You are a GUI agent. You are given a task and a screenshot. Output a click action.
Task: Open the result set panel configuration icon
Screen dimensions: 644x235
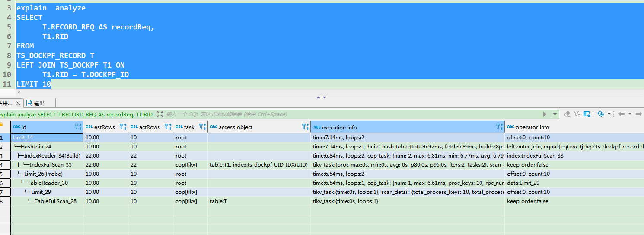tap(587, 114)
